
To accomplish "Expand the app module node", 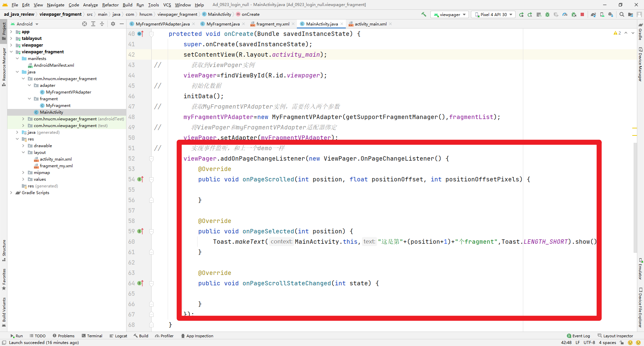I will (x=11, y=32).
